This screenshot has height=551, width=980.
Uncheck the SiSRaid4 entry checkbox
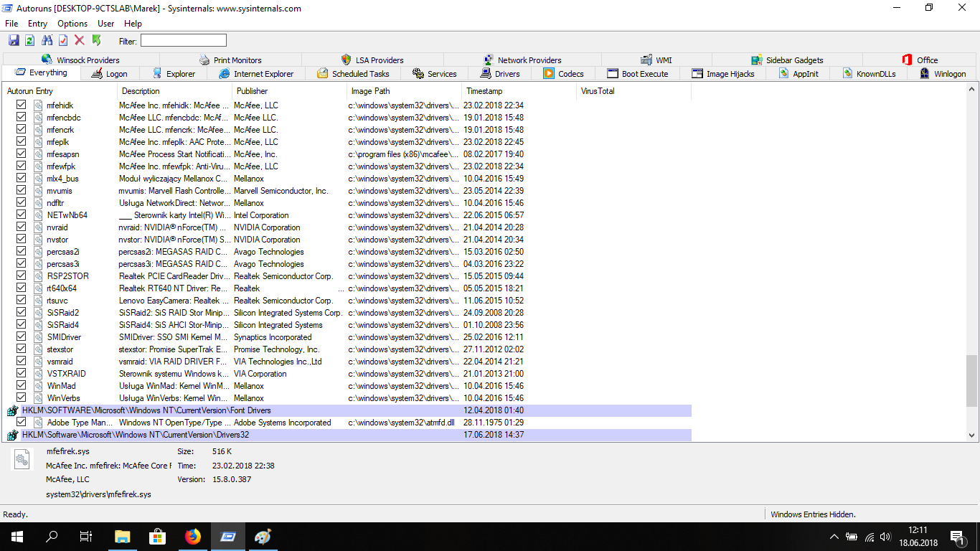click(22, 325)
